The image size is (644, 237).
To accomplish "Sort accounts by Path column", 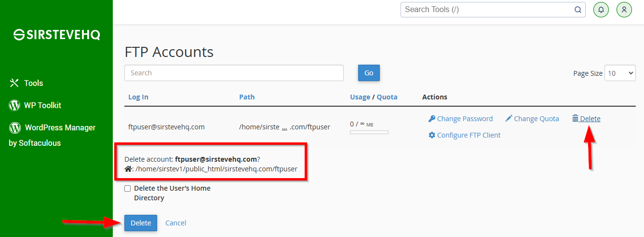I will point(247,97).
